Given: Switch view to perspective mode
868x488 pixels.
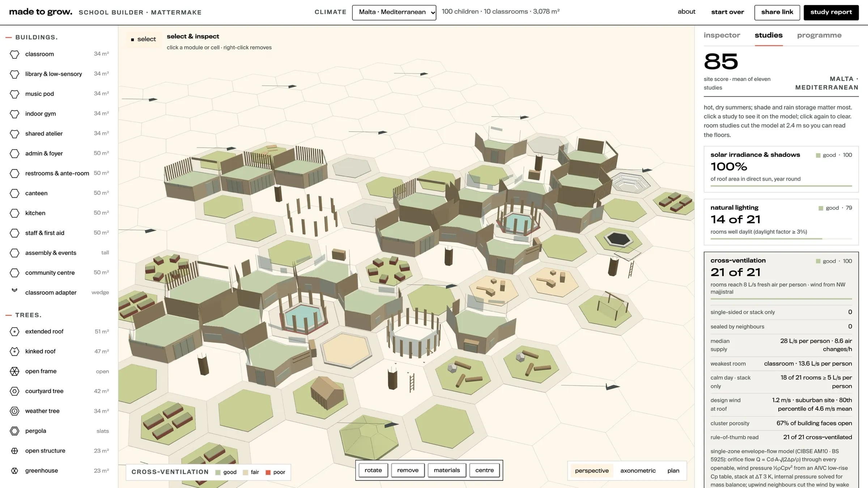Looking at the screenshot, I should [592, 471].
